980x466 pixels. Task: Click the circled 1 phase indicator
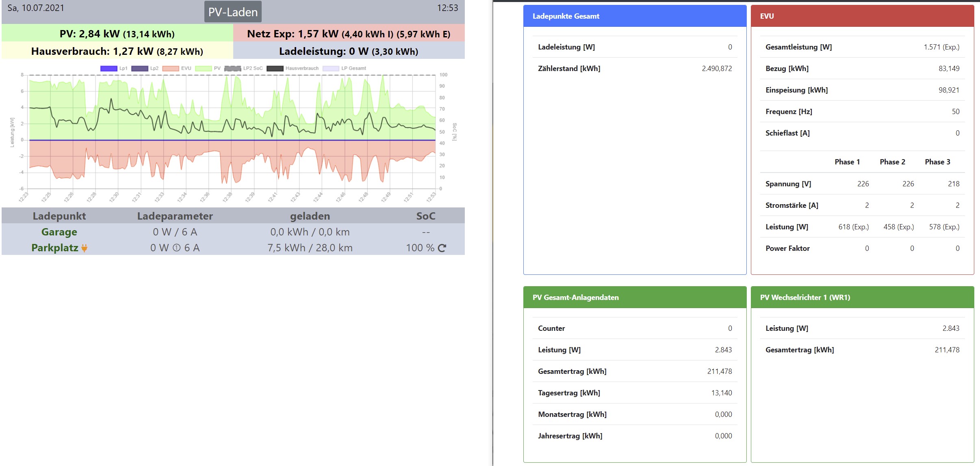tap(176, 248)
